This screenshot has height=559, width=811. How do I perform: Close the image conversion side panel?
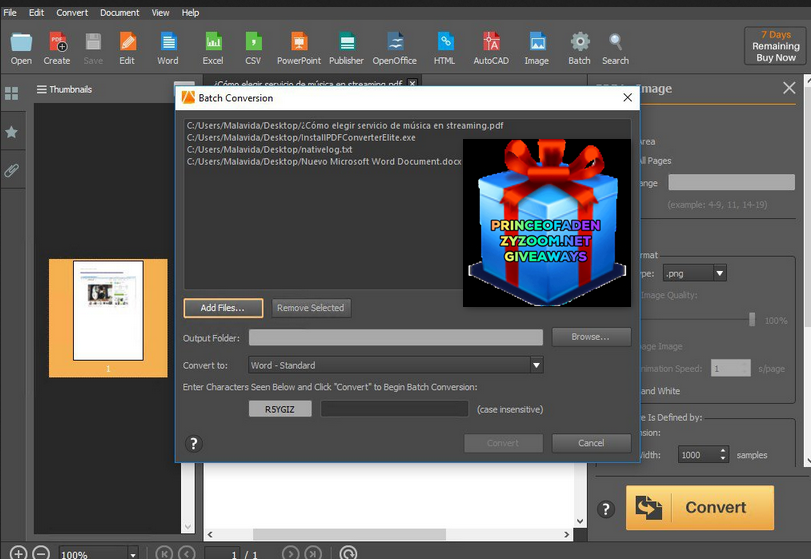coord(789,88)
